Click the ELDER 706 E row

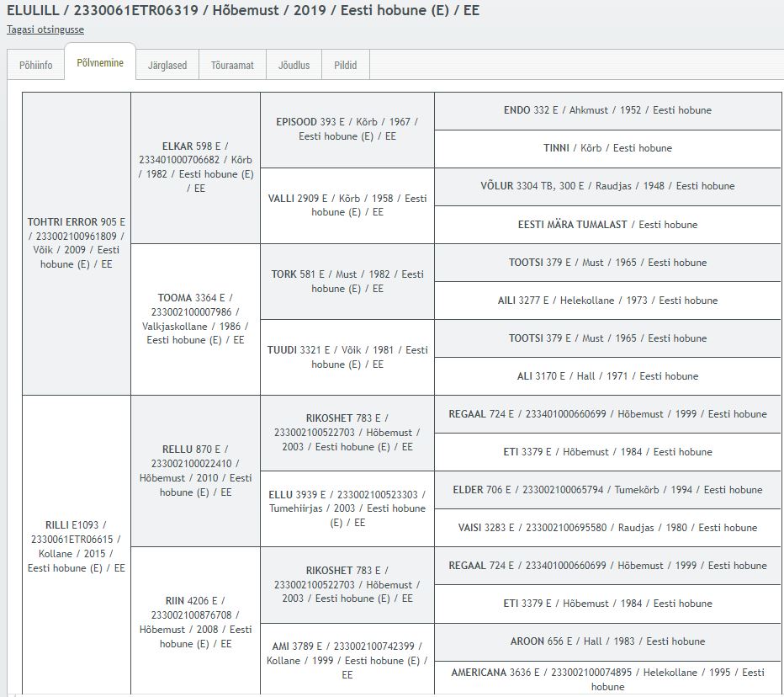click(607, 490)
